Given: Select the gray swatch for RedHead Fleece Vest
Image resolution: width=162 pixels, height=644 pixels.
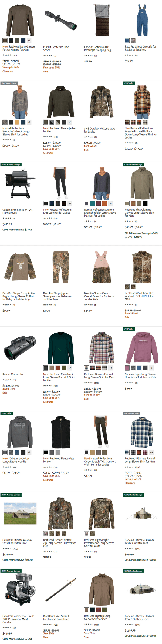Looking at the screenshot, I should (52, 452).
